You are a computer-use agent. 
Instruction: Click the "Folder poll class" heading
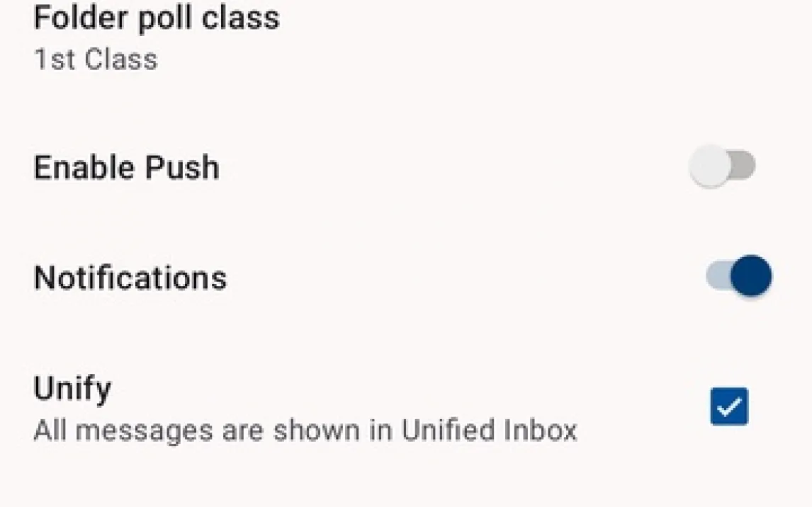click(157, 18)
